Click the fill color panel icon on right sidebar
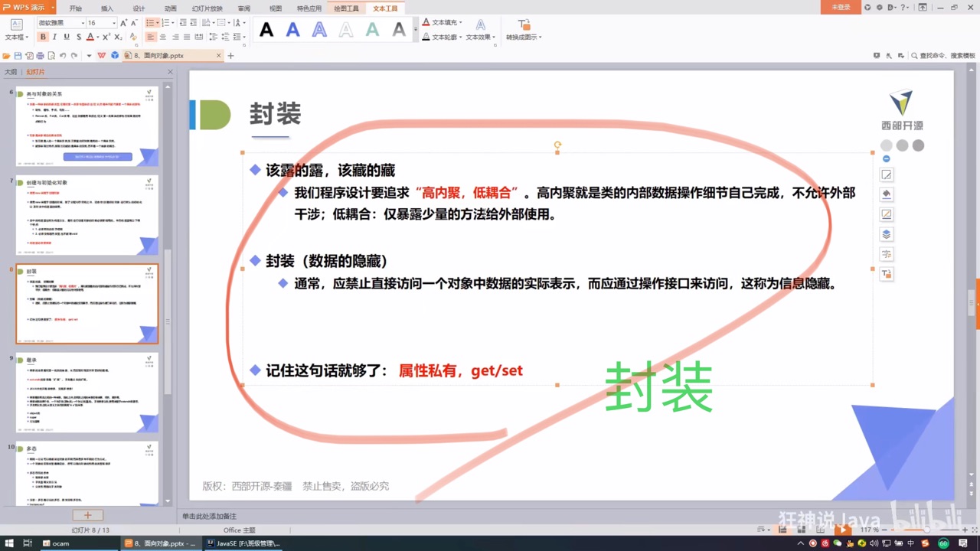The width and height of the screenshot is (980, 551). click(886, 194)
